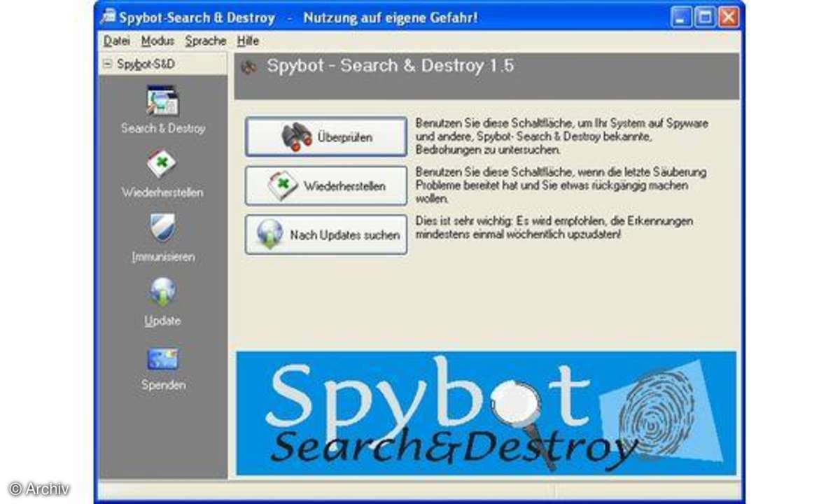Click the Update sidebar label

click(x=162, y=321)
